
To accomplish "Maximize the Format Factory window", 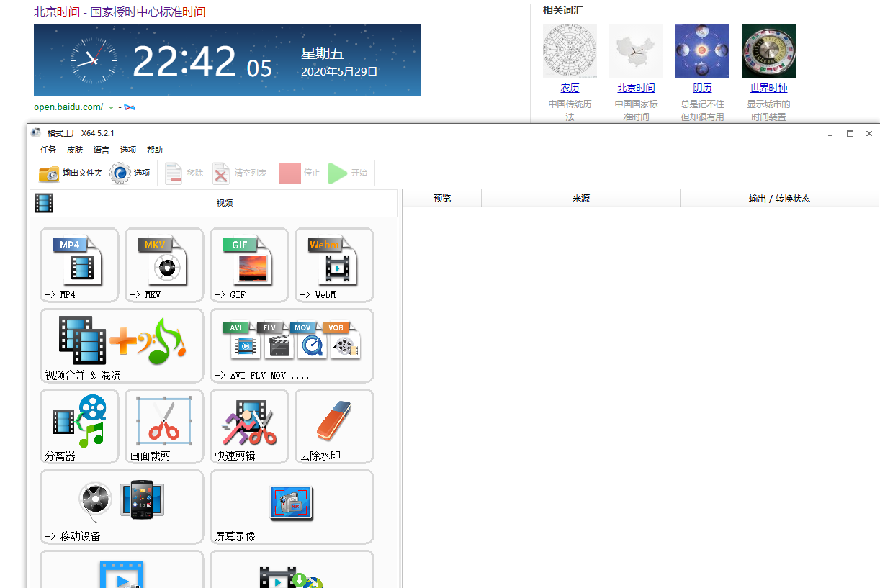I will coord(850,134).
